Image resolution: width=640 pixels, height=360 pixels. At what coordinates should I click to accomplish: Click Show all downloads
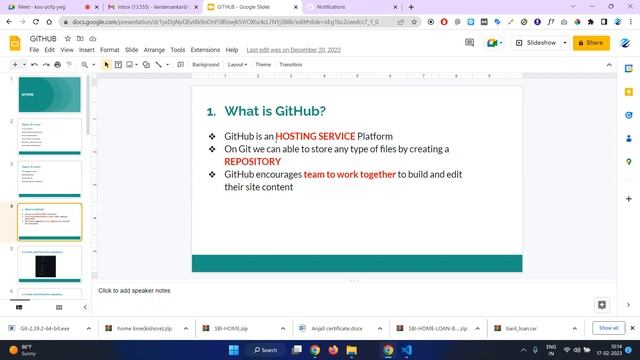point(609,328)
